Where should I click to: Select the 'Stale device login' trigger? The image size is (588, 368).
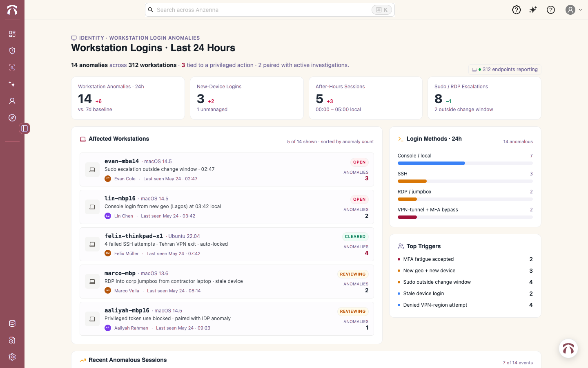click(x=465, y=294)
